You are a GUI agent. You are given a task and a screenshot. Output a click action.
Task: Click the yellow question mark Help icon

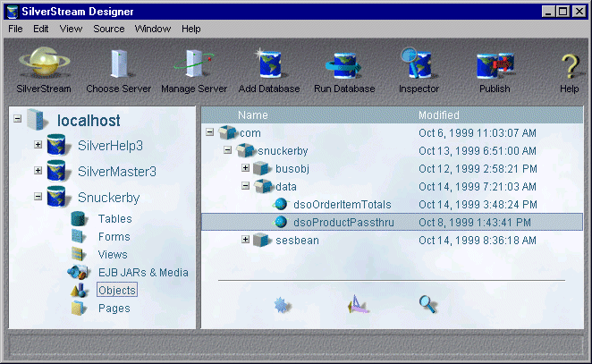571,65
